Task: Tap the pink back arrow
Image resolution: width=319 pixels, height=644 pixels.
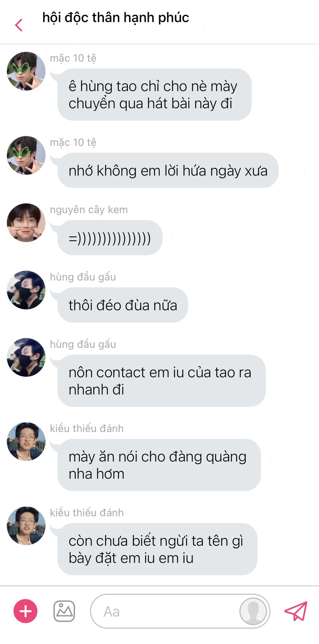Action: [19, 25]
